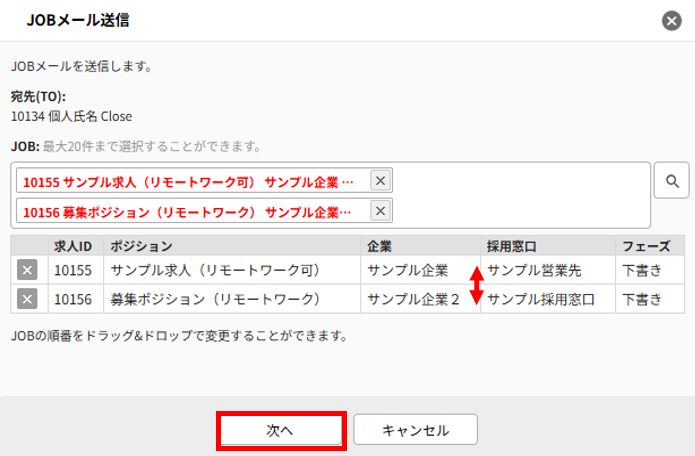
Task: Click the 企業 column header
Action: pos(420,246)
